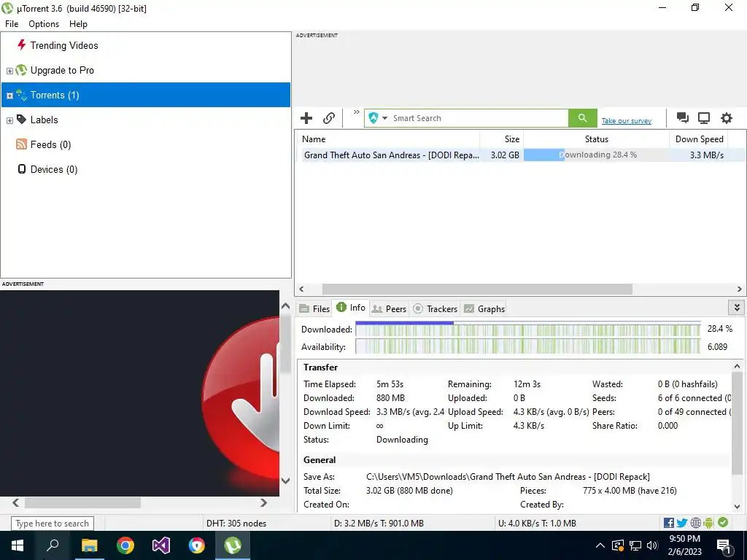Open the File menu
The width and height of the screenshot is (747, 560).
[x=12, y=24]
